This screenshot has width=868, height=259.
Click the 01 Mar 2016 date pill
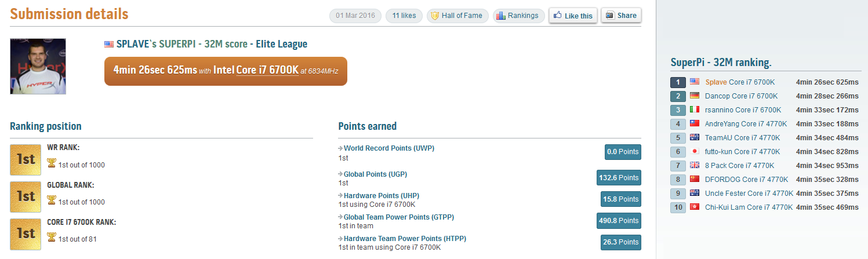(x=355, y=16)
